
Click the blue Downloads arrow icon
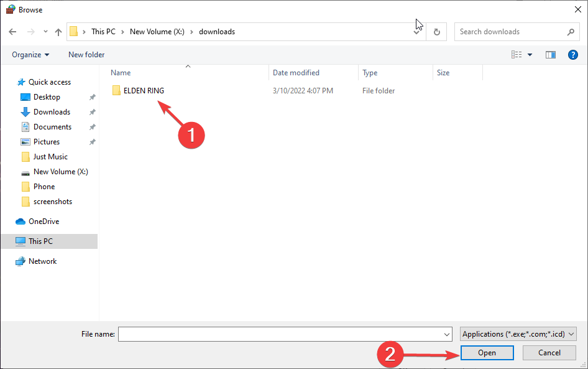tap(25, 112)
